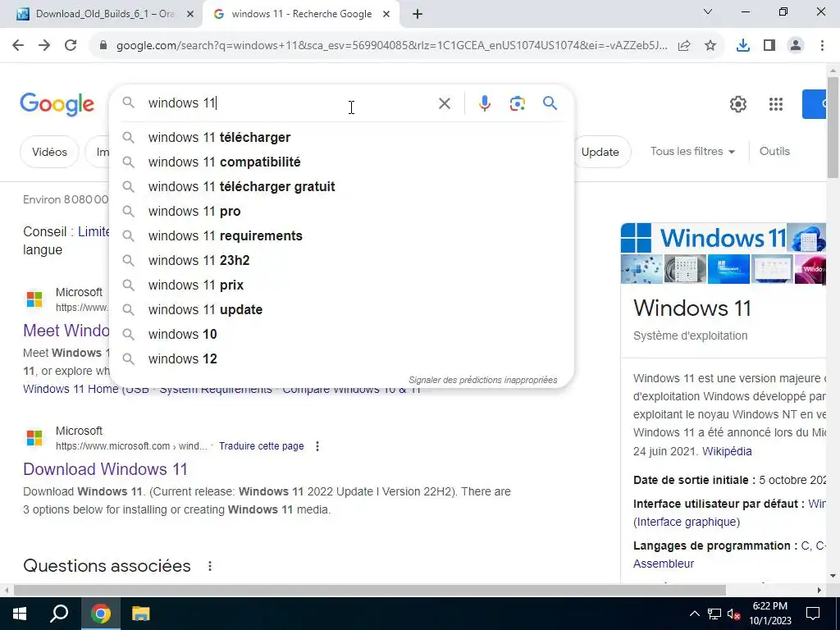
Task: Reload the current page
Action: point(71,46)
